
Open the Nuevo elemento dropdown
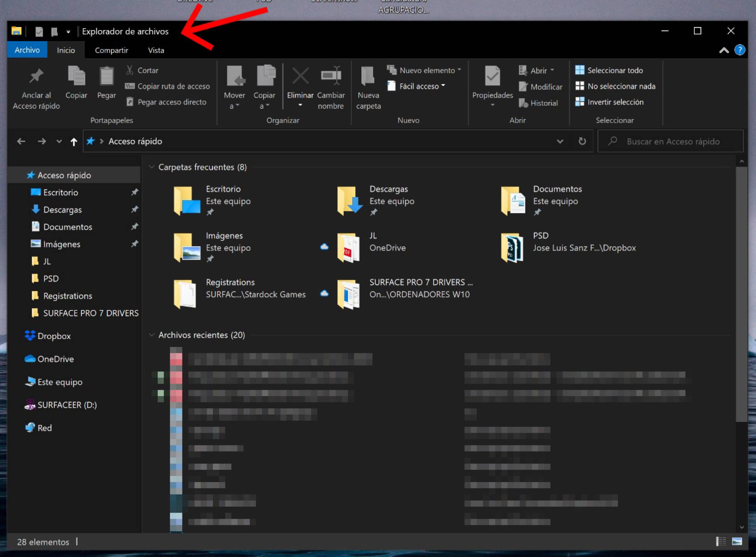tap(424, 70)
